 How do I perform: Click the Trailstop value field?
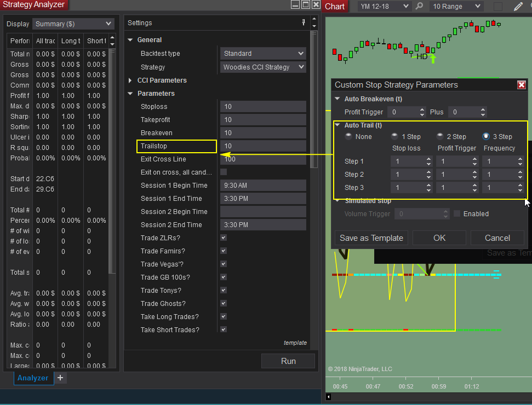click(x=263, y=146)
